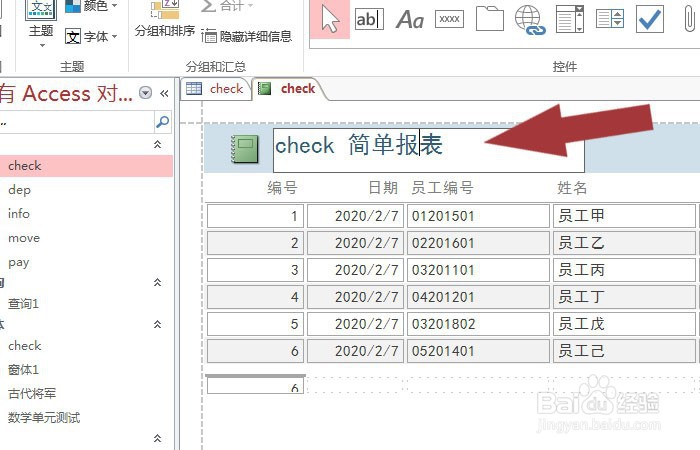Select the pay table
Image resolution: width=700 pixels, height=450 pixels.
click(86, 262)
